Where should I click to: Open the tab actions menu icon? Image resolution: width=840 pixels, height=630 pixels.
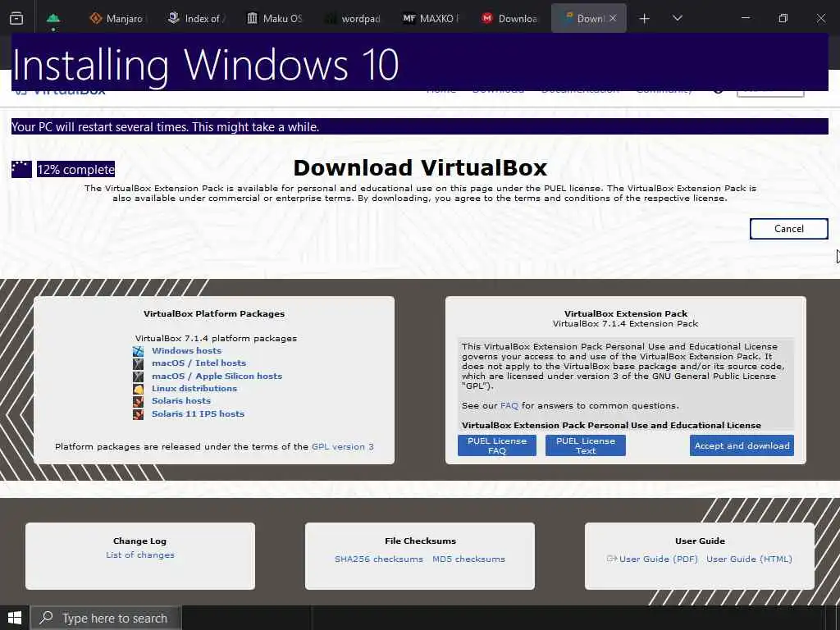(x=16, y=19)
